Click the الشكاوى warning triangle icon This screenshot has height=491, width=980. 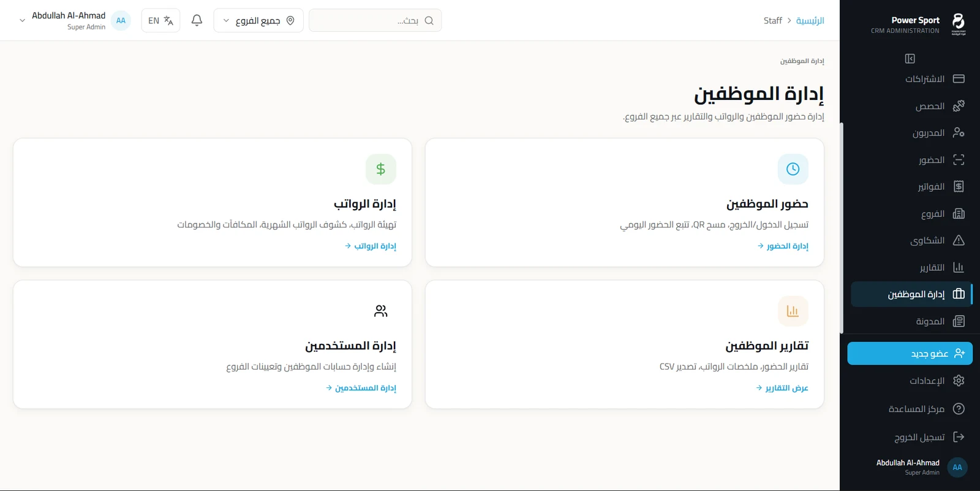(x=959, y=240)
